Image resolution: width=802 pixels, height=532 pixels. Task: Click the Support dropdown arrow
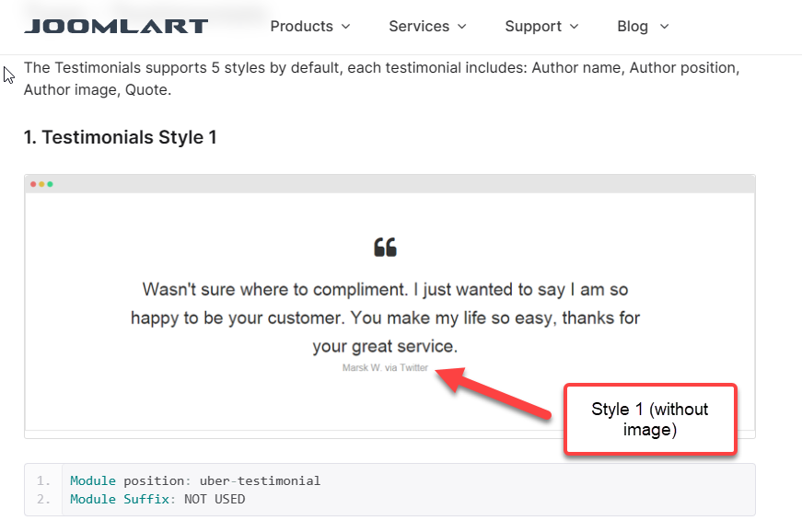tap(575, 27)
